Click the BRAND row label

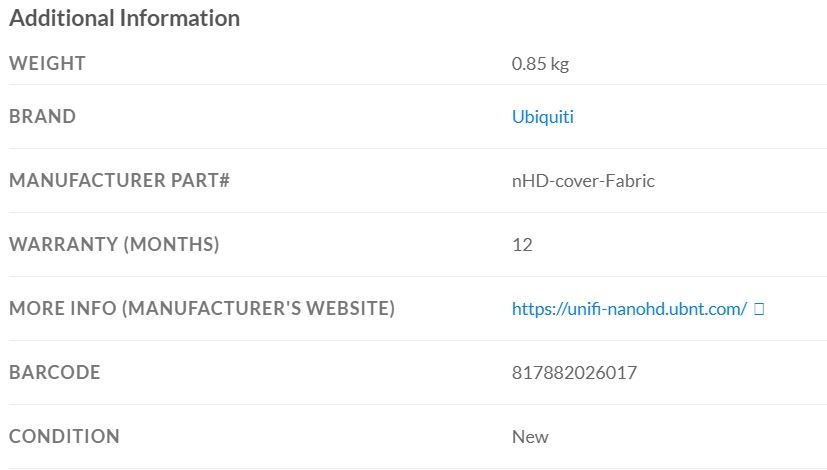click(42, 117)
